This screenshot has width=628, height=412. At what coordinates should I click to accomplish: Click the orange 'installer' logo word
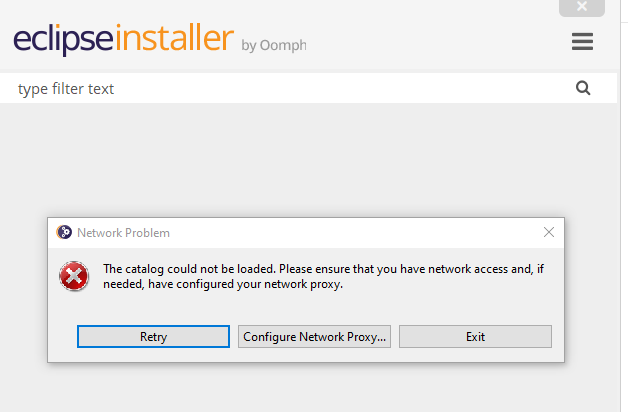[175, 38]
